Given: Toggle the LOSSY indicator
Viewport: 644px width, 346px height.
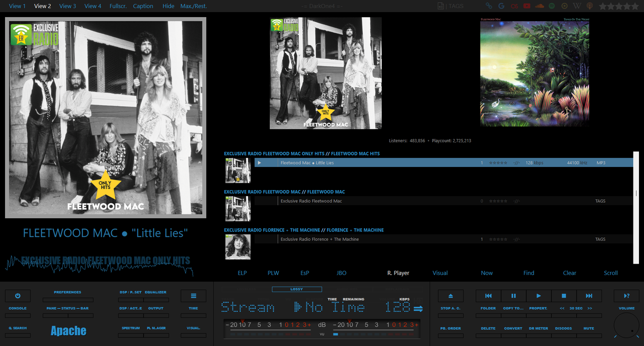Looking at the screenshot, I should [297, 289].
